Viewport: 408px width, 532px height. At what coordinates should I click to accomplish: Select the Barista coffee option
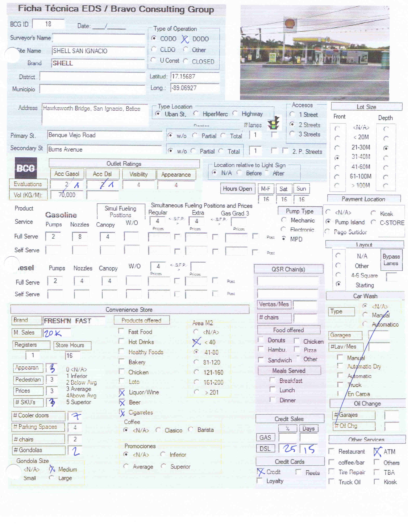coord(191,430)
